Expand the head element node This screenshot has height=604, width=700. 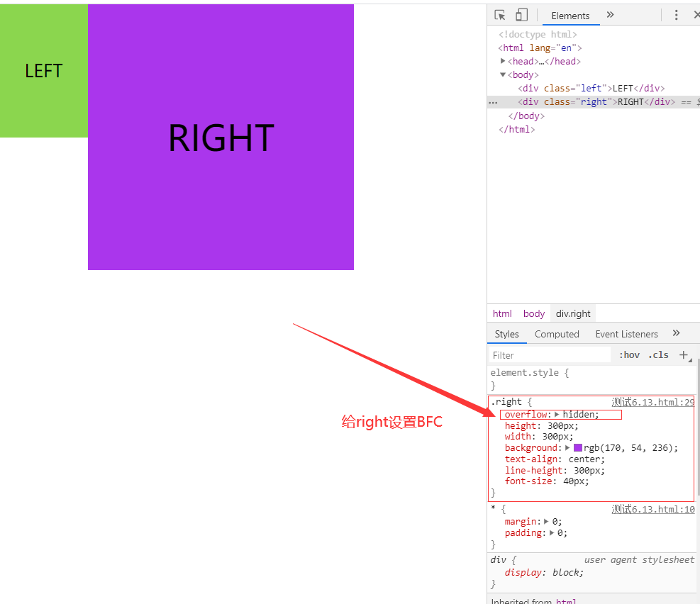(503, 61)
